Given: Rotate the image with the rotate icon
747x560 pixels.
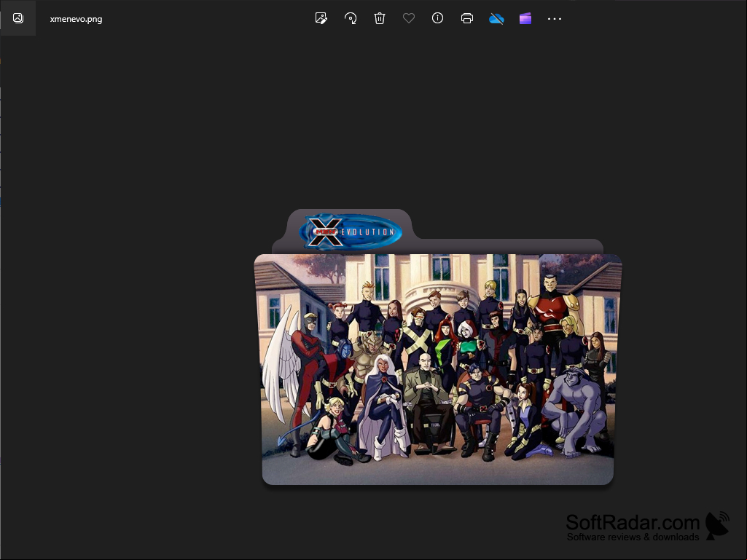Looking at the screenshot, I should pos(351,19).
